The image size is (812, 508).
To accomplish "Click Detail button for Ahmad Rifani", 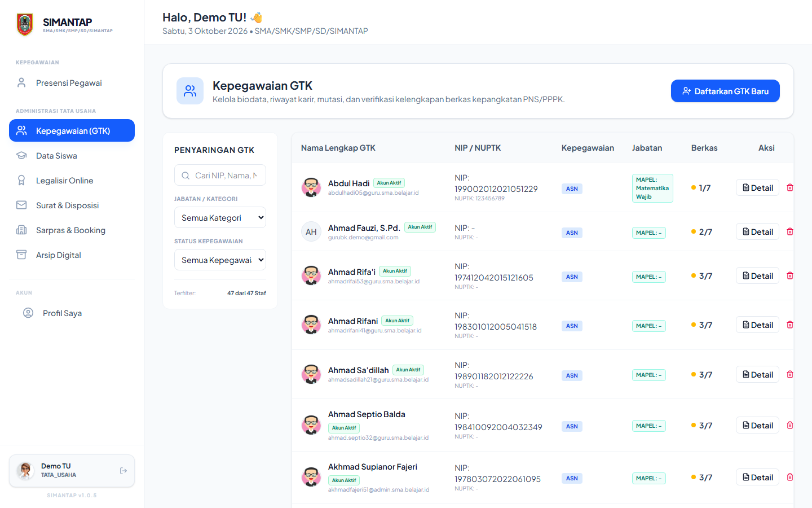I will [x=757, y=325].
